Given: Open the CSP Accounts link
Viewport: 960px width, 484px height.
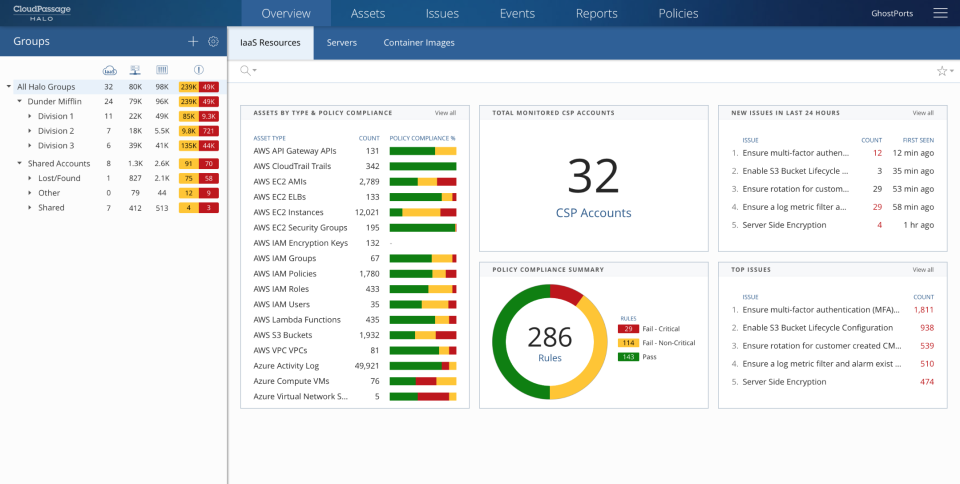Looking at the screenshot, I should pyautogui.click(x=593, y=213).
